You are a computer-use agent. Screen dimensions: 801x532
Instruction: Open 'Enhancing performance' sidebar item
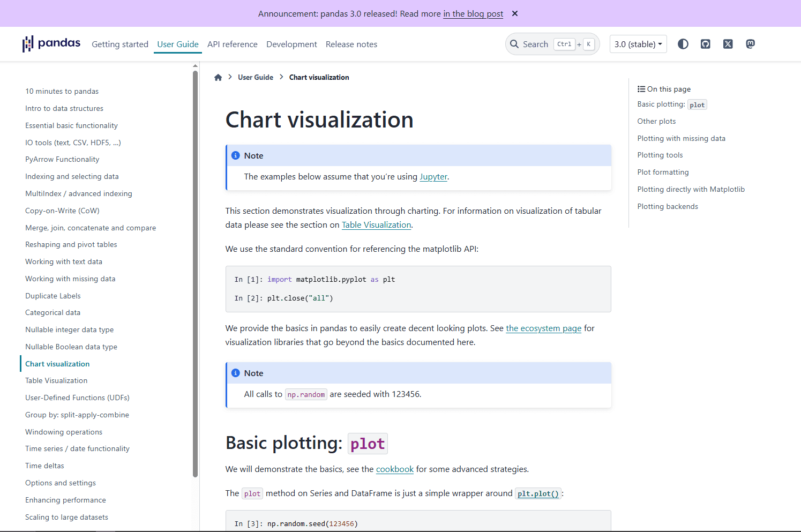[x=65, y=500]
